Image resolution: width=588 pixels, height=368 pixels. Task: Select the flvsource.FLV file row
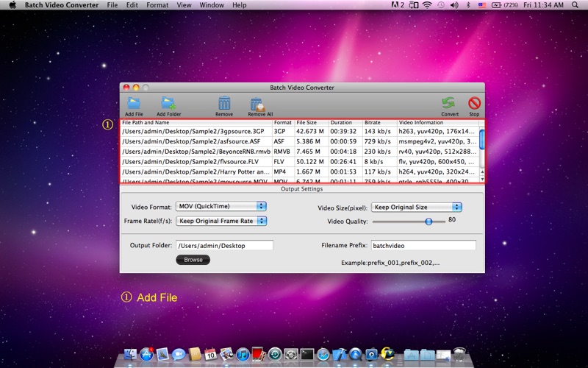click(300, 162)
